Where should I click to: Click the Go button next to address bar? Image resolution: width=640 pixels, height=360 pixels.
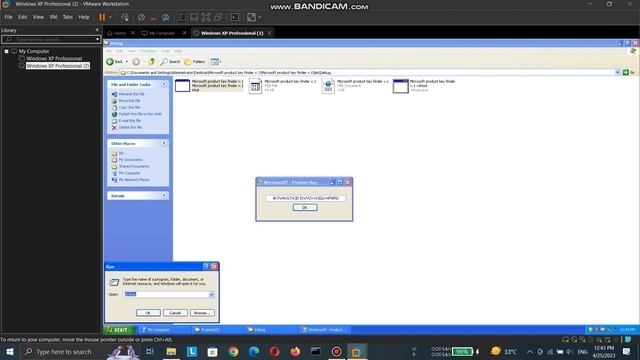click(x=629, y=73)
